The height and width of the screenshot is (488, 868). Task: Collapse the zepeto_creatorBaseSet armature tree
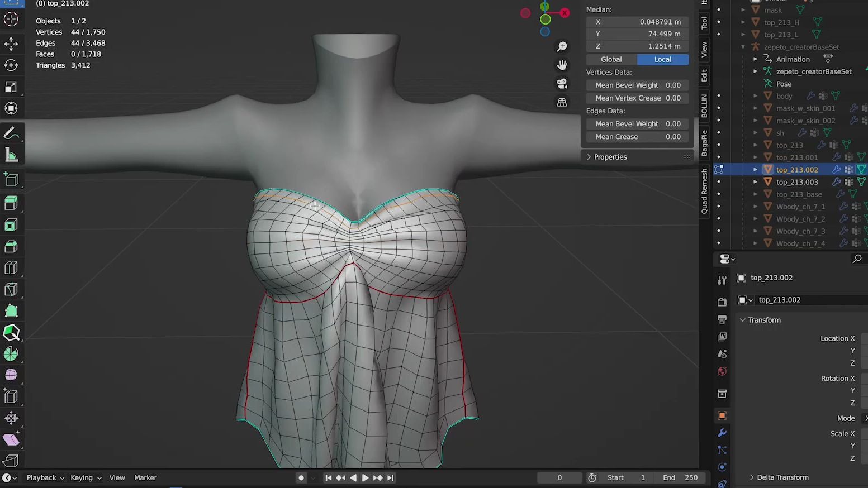click(x=743, y=47)
